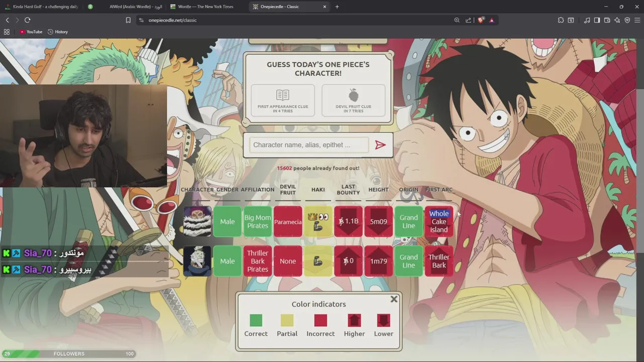Open the music playlist icon

tap(587, 20)
